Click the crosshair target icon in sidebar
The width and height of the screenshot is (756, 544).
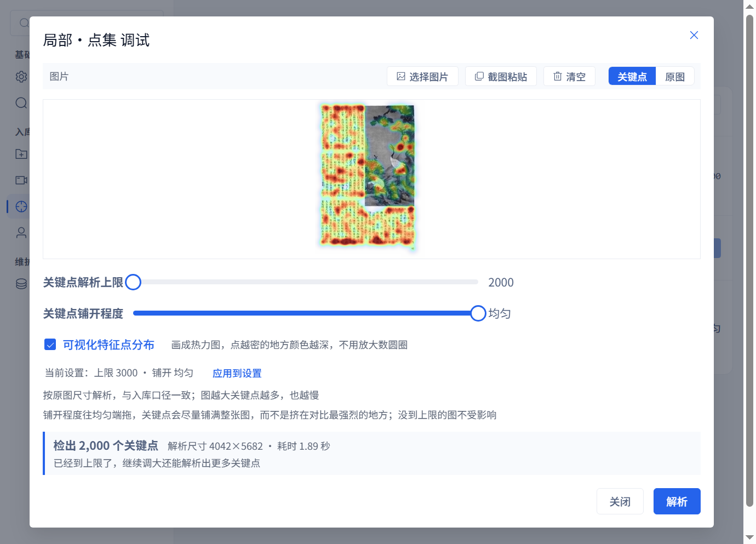click(21, 207)
